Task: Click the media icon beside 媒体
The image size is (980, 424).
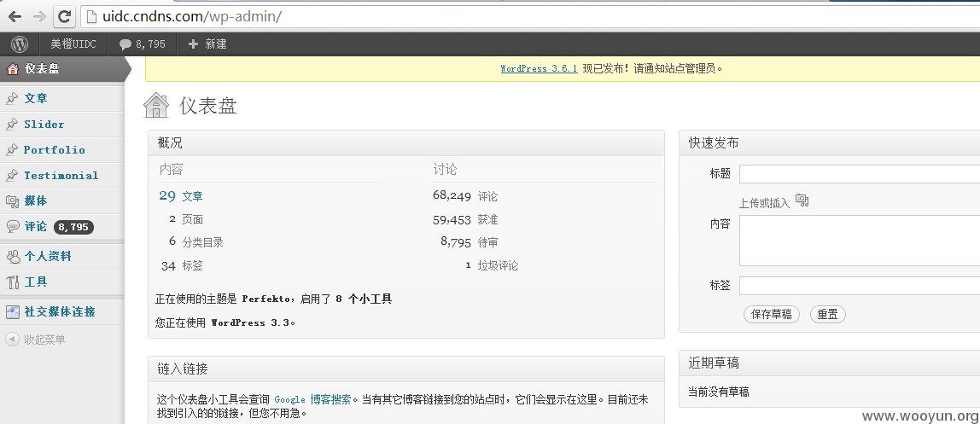Action: pyautogui.click(x=12, y=201)
